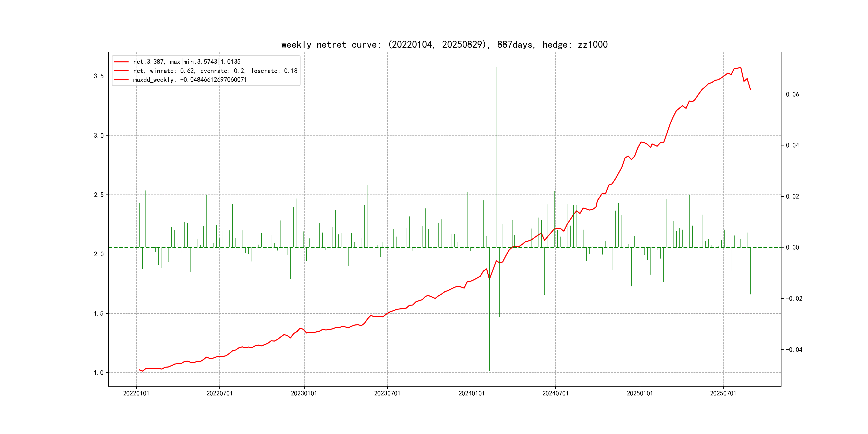
Task: Click the red line sample beside net:3.387 legend entry
Action: [x=121, y=62]
